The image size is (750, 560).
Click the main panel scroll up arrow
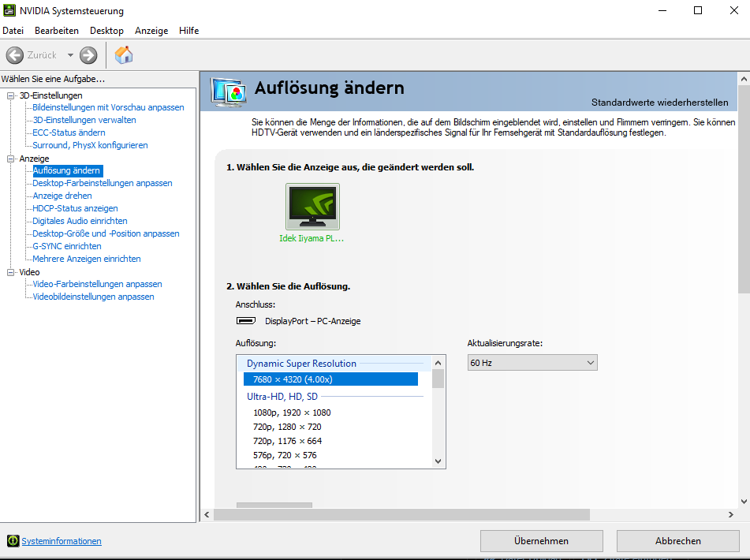pyautogui.click(x=744, y=79)
